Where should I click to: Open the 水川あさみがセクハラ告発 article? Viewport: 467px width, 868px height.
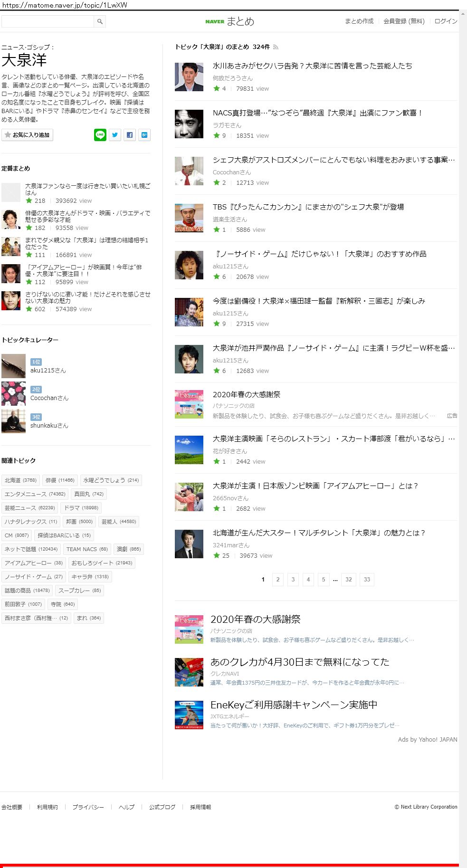312,66
